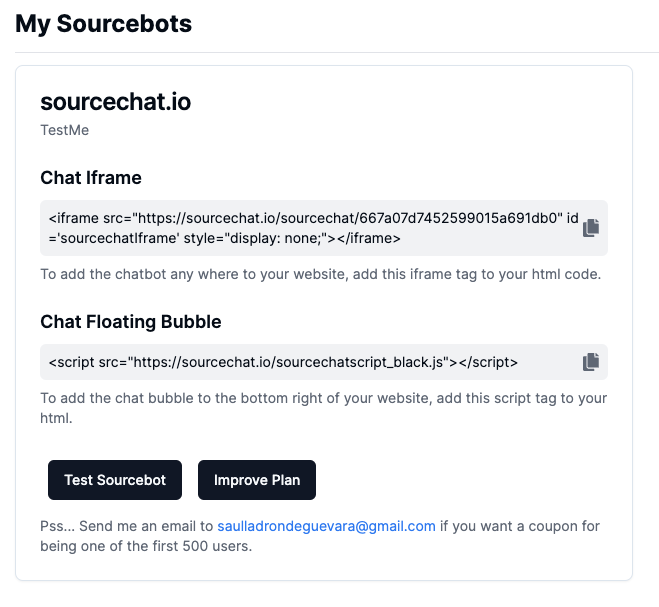Select the sourcechat.io bot title

[x=115, y=101]
